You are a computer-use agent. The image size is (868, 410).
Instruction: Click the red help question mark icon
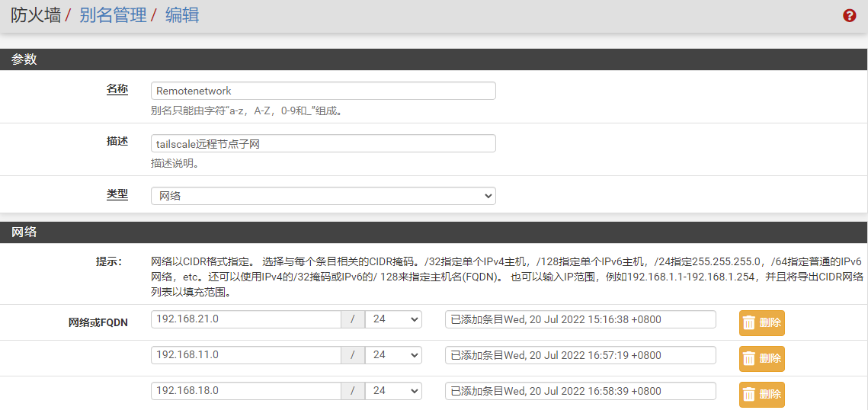pyautogui.click(x=849, y=16)
